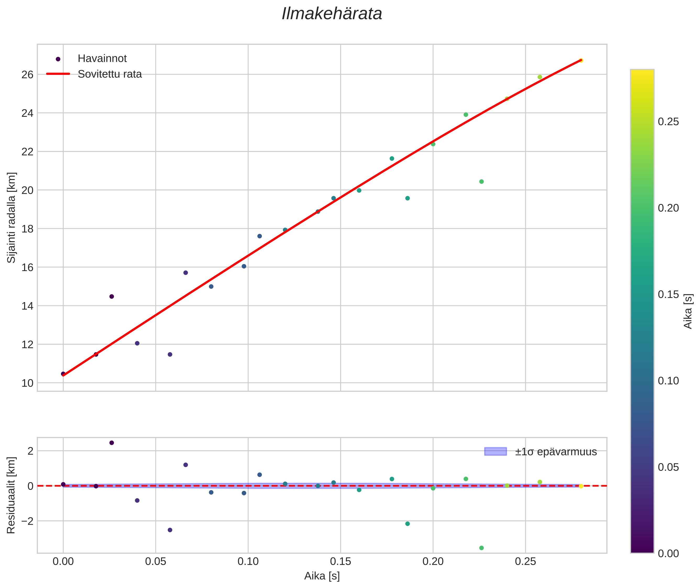The width and height of the screenshot is (700, 588).
Task: Click the outlier point near 14.5 km
Action: coord(112,296)
